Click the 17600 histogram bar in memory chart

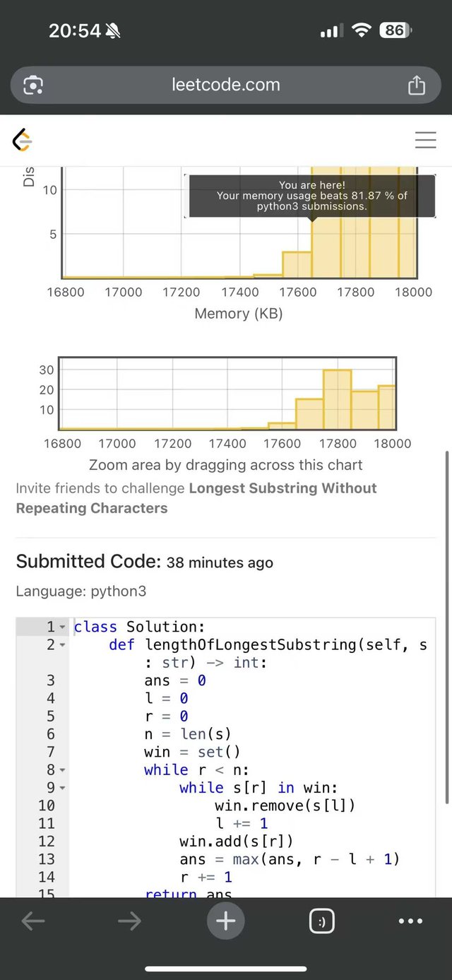click(297, 264)
